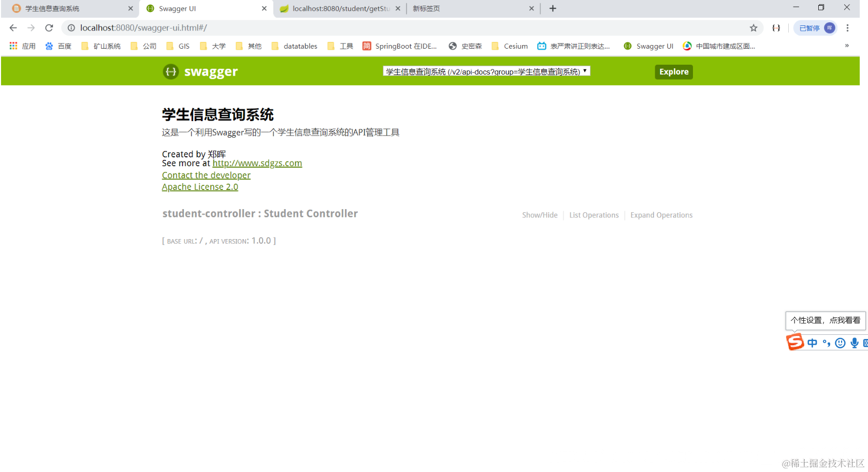Open the 中国城市建成区面 bookmark

pyautogui.click(x=719, y=46)
